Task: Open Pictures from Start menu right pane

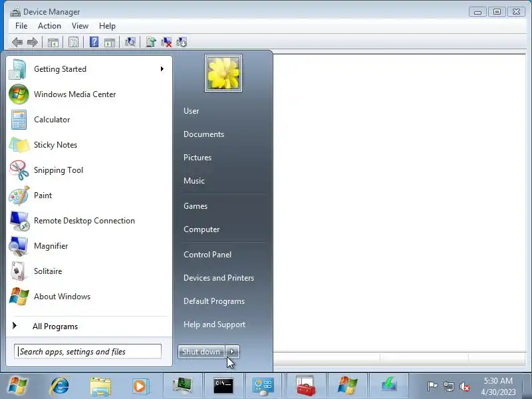Action: [197, 158]
